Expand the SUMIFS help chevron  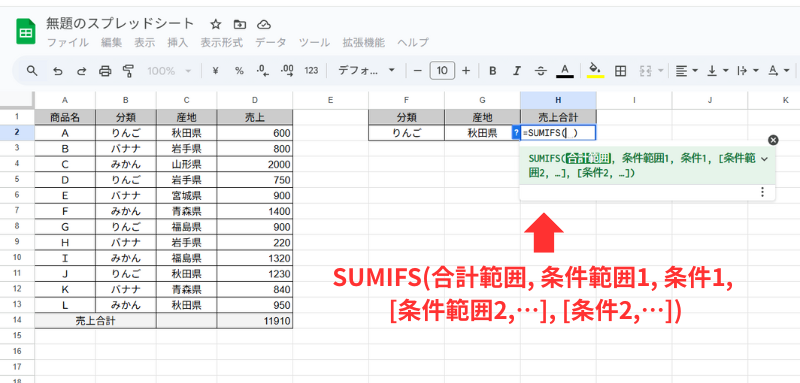pyautogui.click(x=764, y=159)
